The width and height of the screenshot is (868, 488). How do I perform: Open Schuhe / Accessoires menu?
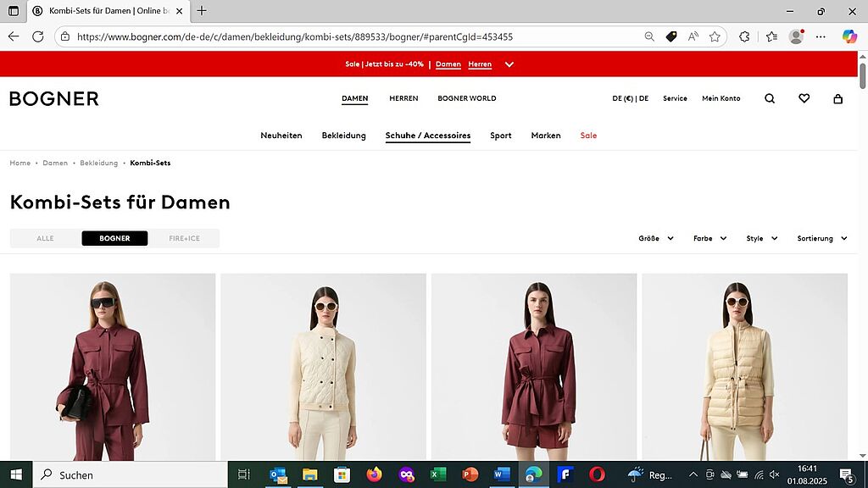tap(428, 136)
